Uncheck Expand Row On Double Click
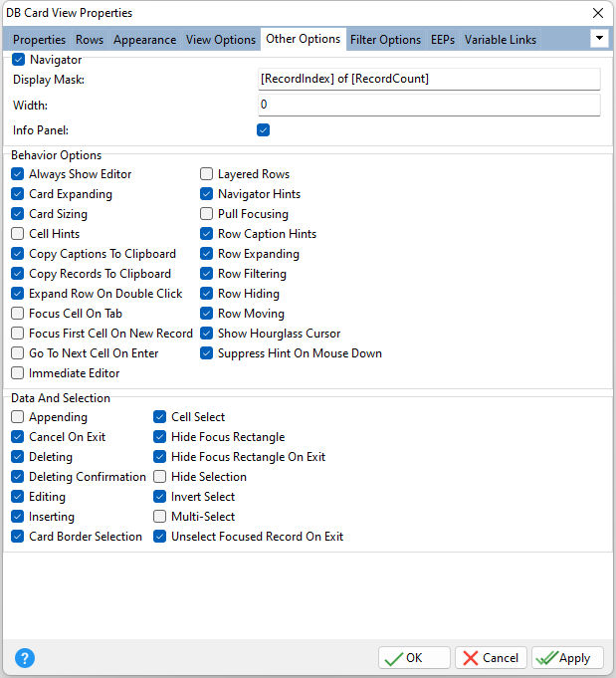Viewport: 616px width, 678px height. coord(17,293)
